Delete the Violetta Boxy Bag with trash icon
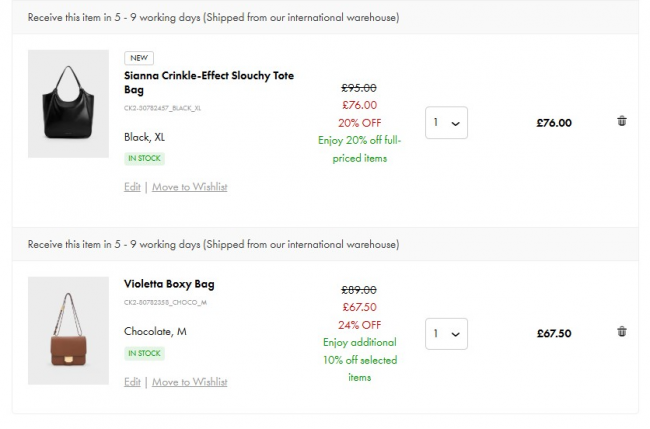The width and height of the screenshot is (650, 429). click(x=622, y=332)
